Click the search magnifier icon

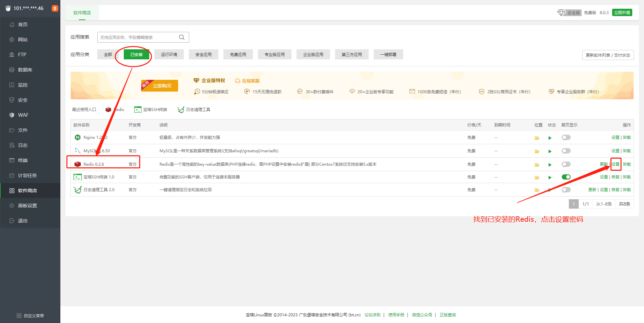pyautogui.click(x=181, y=37)
